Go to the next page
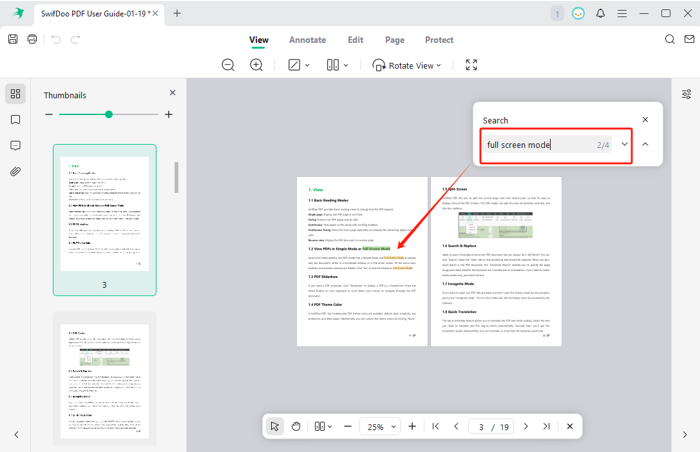Viewport: 700px width, 452px height. pos(526,427)
